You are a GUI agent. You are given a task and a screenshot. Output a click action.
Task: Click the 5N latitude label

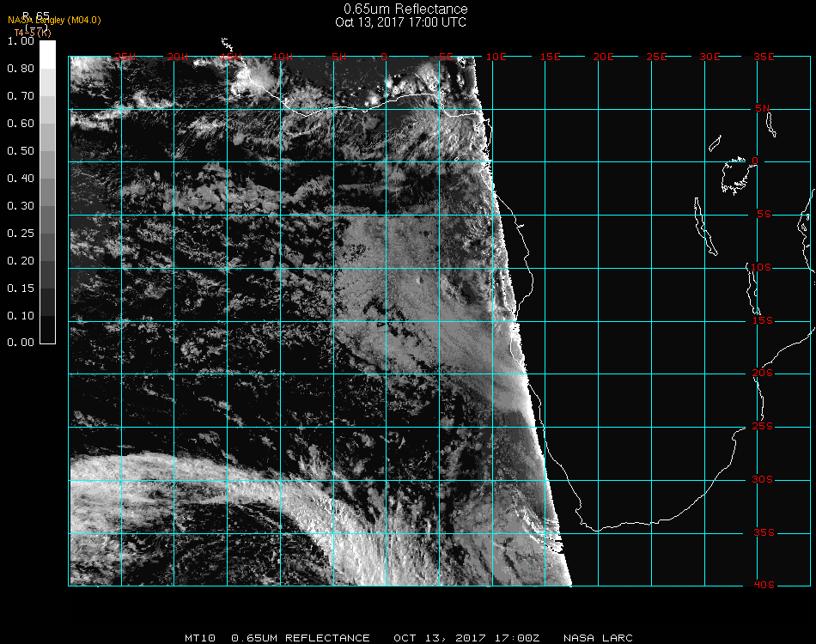(x=763, y=108)
